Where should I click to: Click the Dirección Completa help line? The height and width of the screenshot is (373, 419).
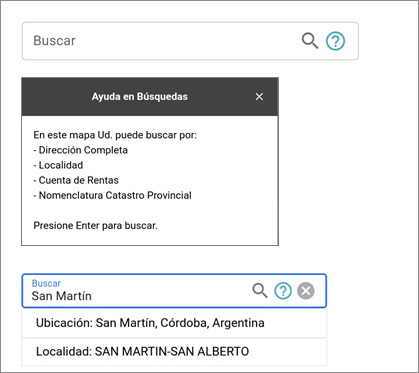click(x=80, y=150)
